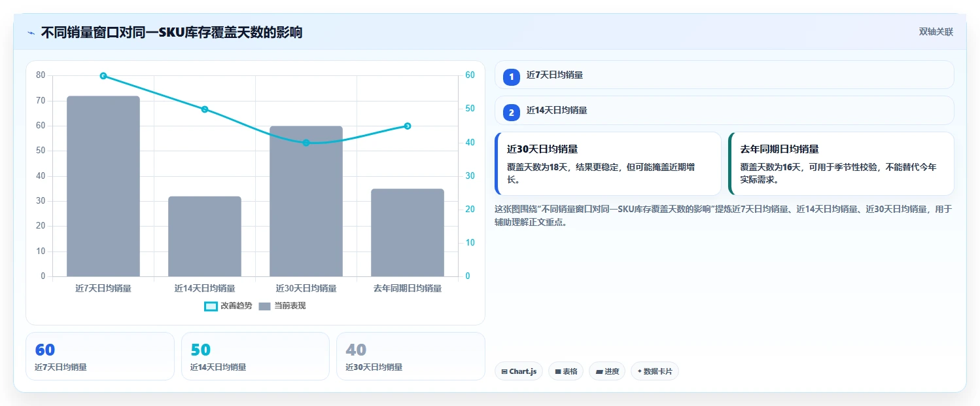
Task: Click the 进度 tag chip
Action: pyautogui.click(x=607, y=371)
